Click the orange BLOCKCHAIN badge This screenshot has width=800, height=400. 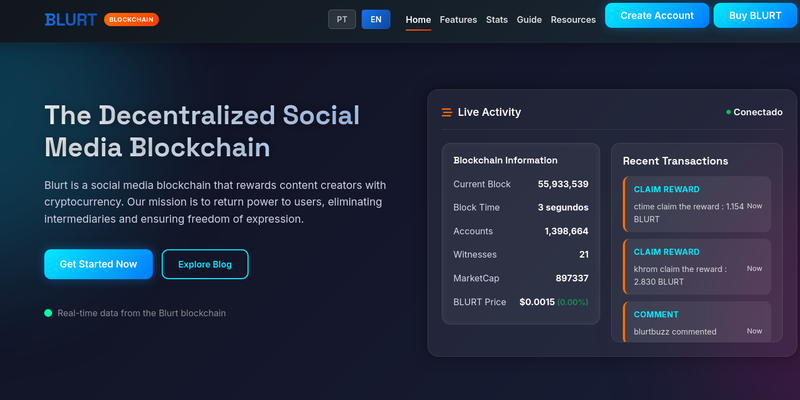pos(131,19)
